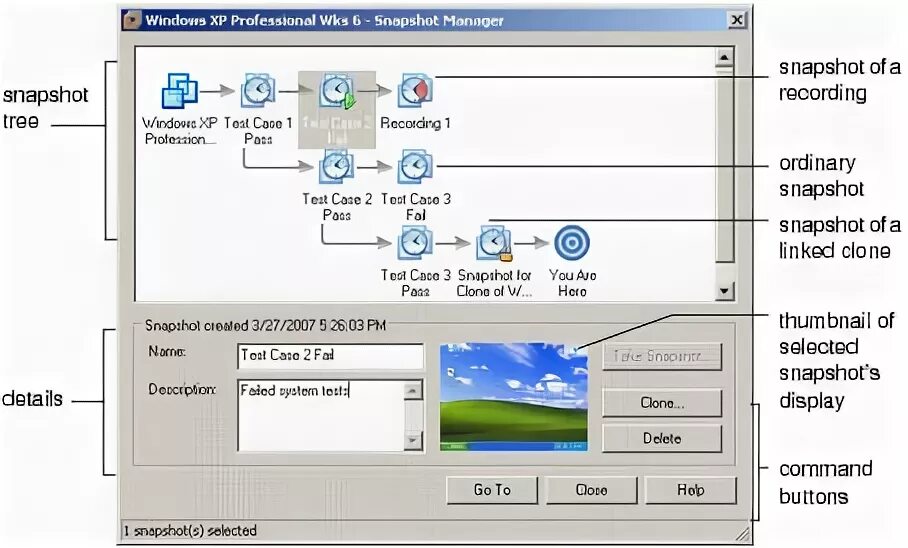Select the Snapshot for Clone linked clone icon

(494, 243)
